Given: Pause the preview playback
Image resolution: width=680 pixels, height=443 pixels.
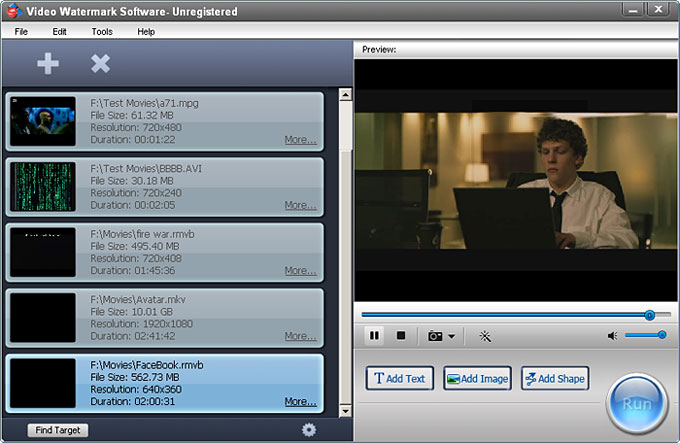Looking at the screenshot, I should (374, 336).
